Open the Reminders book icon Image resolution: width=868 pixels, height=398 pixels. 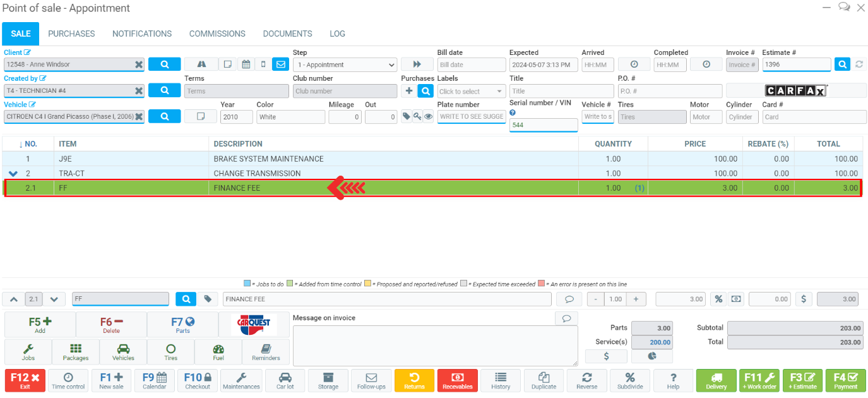(266, 352)
